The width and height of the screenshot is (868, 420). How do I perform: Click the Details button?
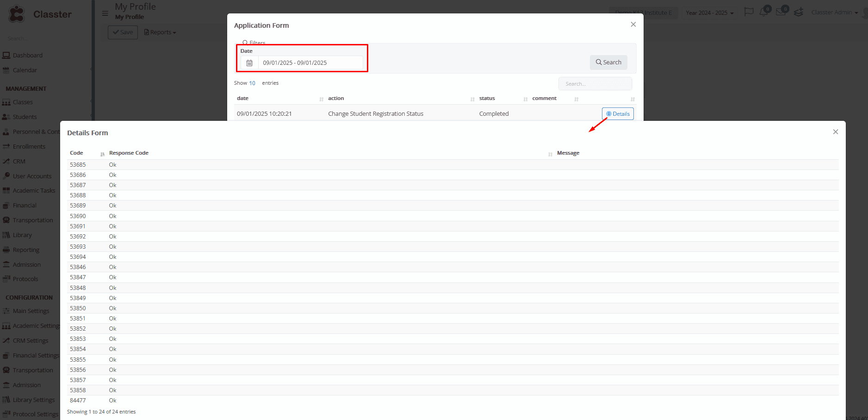[618, 114]
